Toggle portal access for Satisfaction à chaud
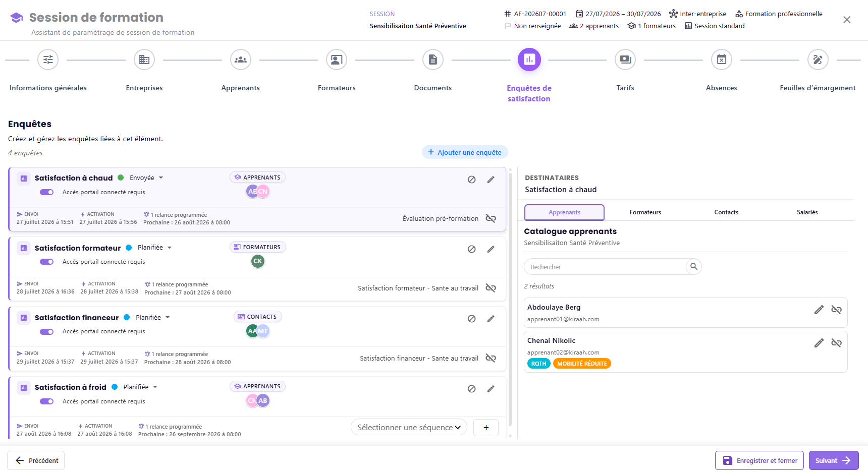Screen dimensions: 868x473 pos(47,192)
